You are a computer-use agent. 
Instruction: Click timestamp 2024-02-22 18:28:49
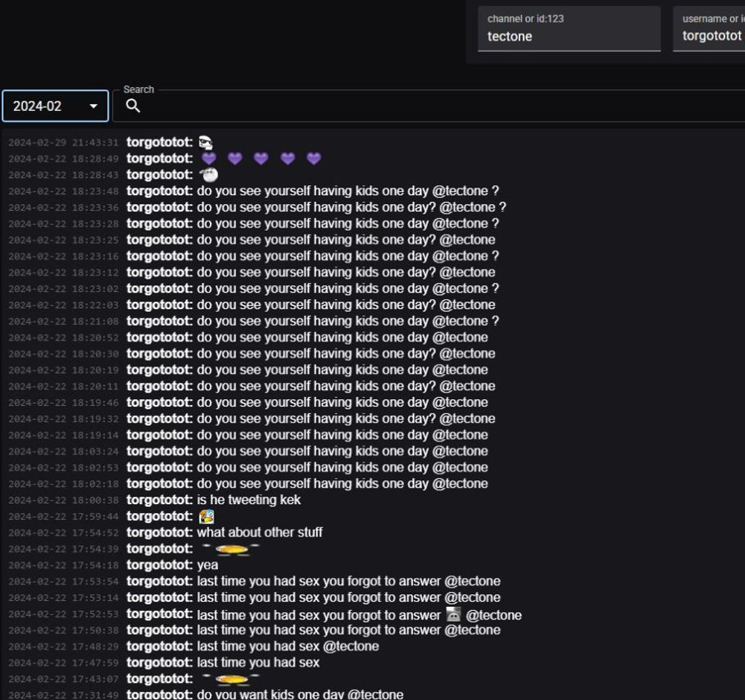63,159
